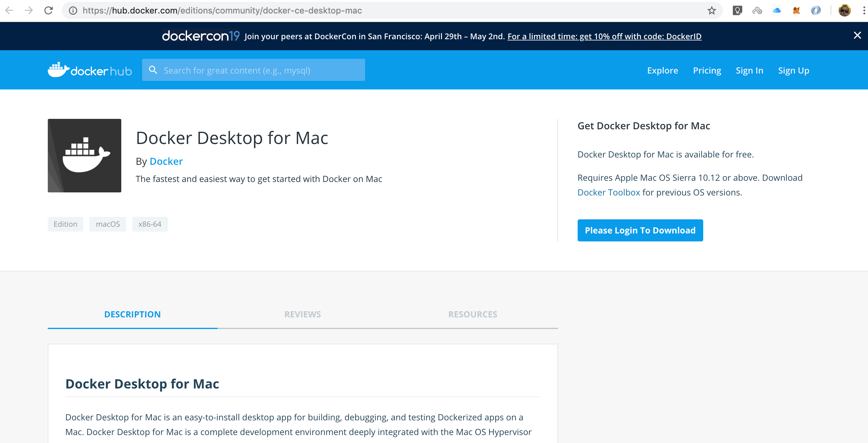Open the site info icon in the address bar
Image resolution: width=868 pixels, height=443 pixels.
[x=73, y=10]
